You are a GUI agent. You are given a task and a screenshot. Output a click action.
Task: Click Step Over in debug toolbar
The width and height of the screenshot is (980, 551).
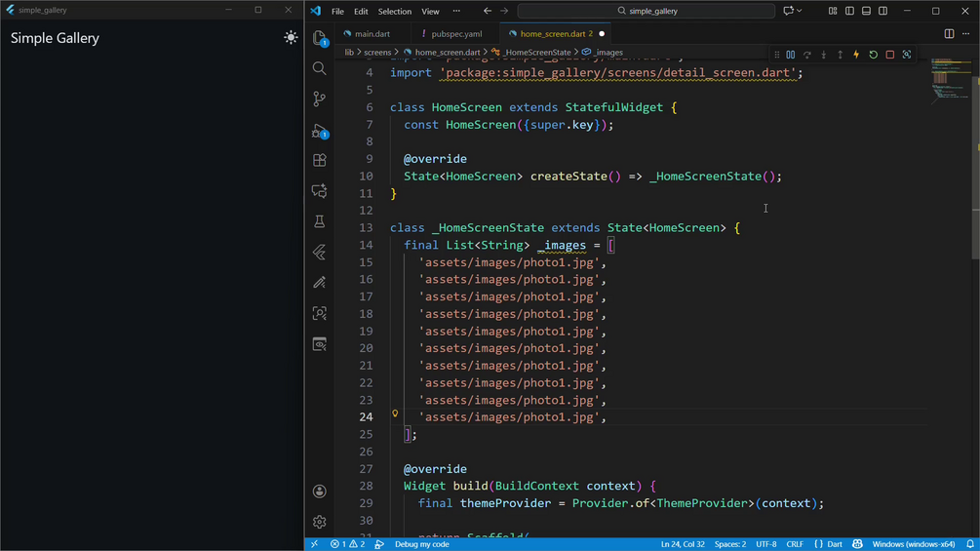click(x=807, y=55)
